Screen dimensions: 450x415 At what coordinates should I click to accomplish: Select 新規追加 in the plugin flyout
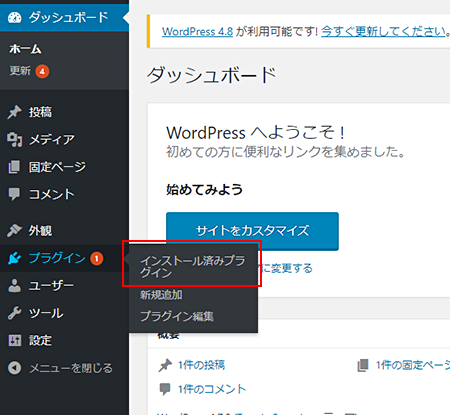161,295
